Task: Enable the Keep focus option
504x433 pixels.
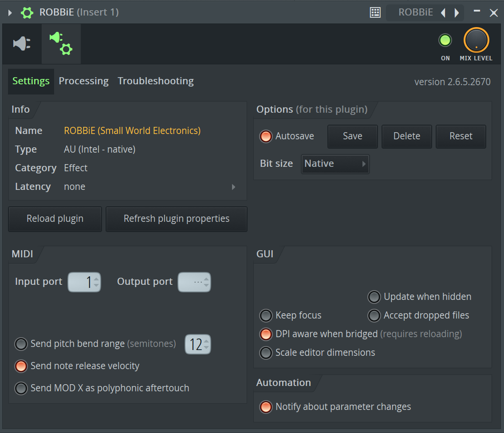Action: point(266,315)
